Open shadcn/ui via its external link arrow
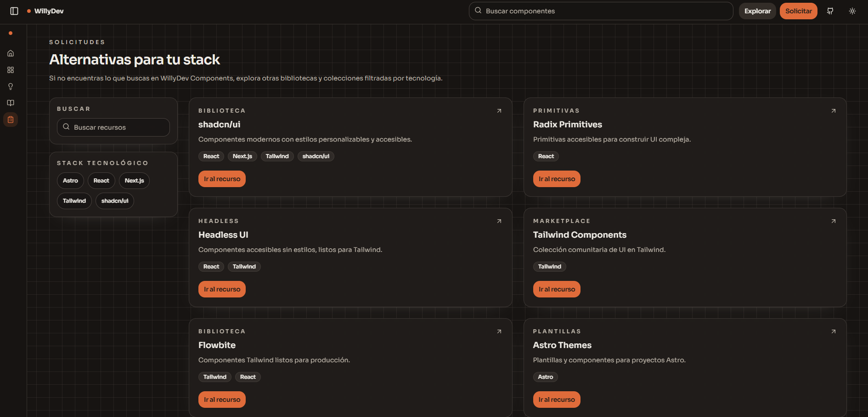Image resolution: width=868 pixels, height=417 pixels. coord(499,111)
